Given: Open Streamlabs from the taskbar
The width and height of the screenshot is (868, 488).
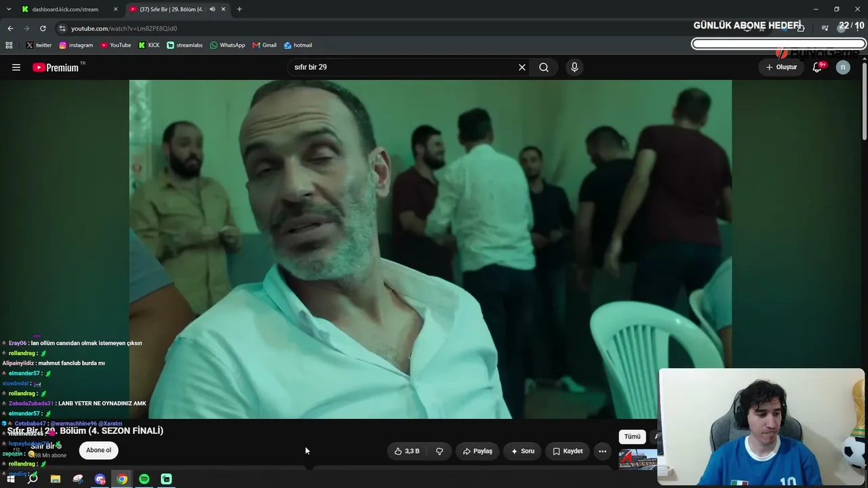Looking at the screenshot, I should 166,479.
